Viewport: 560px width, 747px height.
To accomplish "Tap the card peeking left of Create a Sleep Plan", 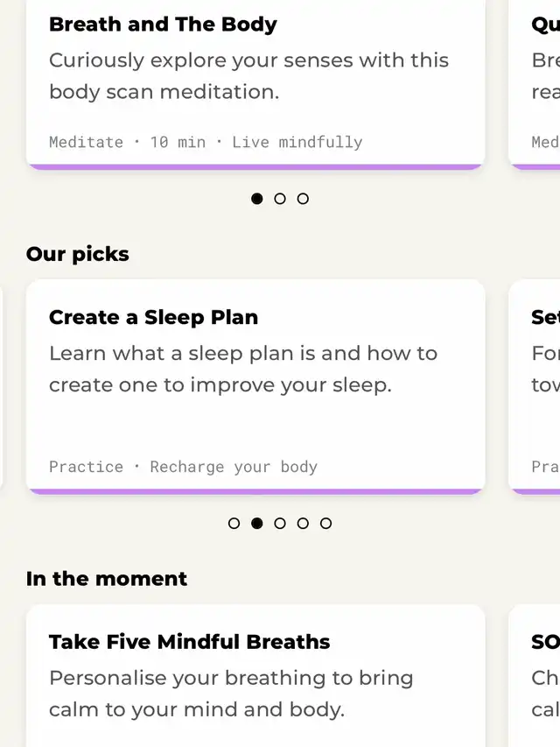I will (2, 385).
